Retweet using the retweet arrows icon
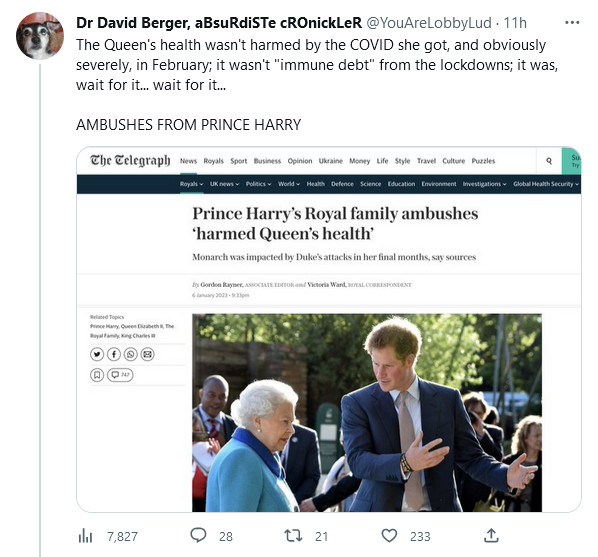 point(293,536)
